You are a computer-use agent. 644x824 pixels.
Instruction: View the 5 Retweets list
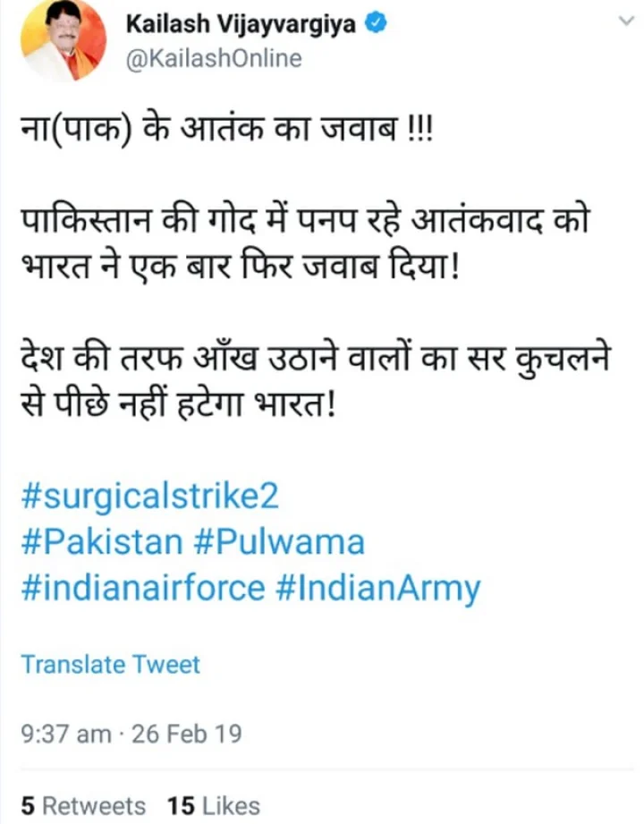click(x=83, y=805)
